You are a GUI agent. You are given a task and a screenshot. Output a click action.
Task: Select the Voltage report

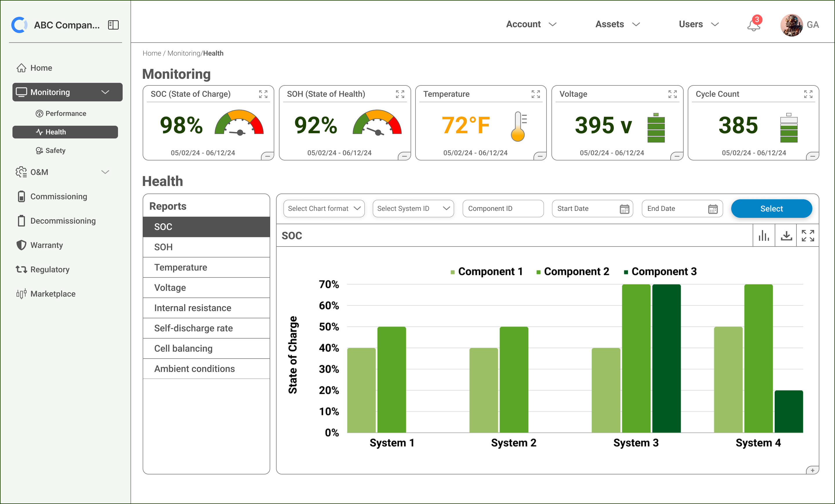[206, 288]
